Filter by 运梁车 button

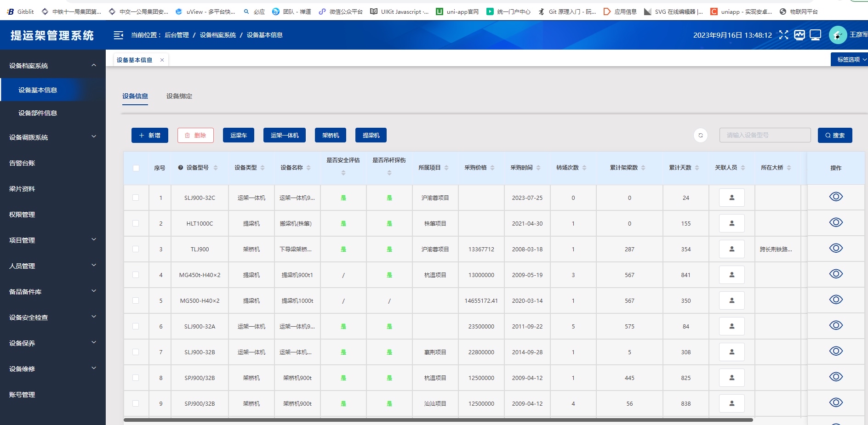pyautogui.click(x=239, y=135)
